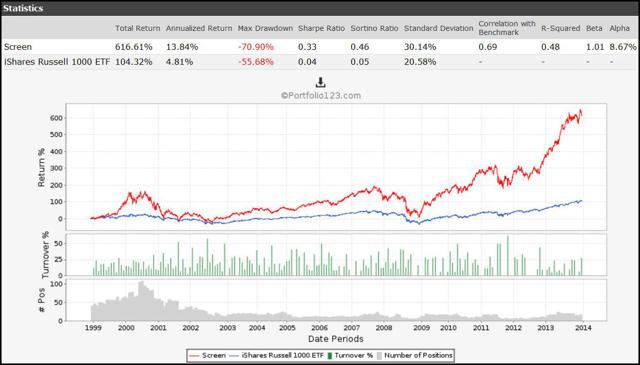Click the Correlation with Benchmark header
The image size is (640, 365).
507,28
